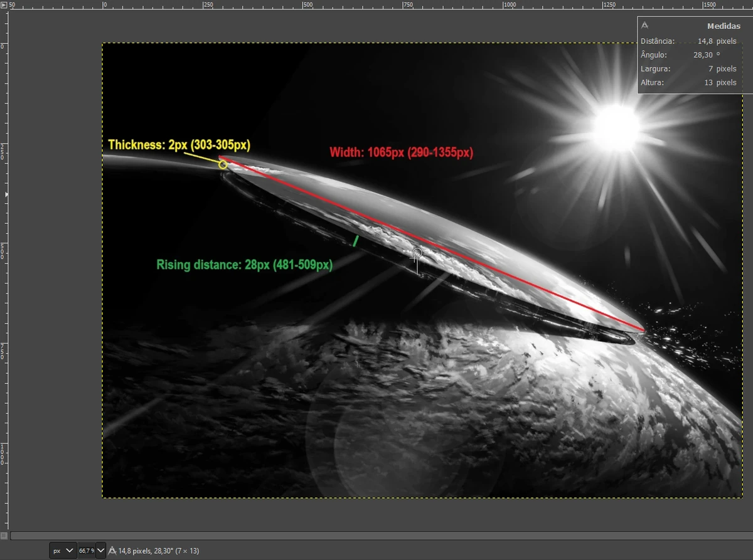Click the 66,7% zoom input field
Viewport: 753px width, 560px height.
click(86, 551)
